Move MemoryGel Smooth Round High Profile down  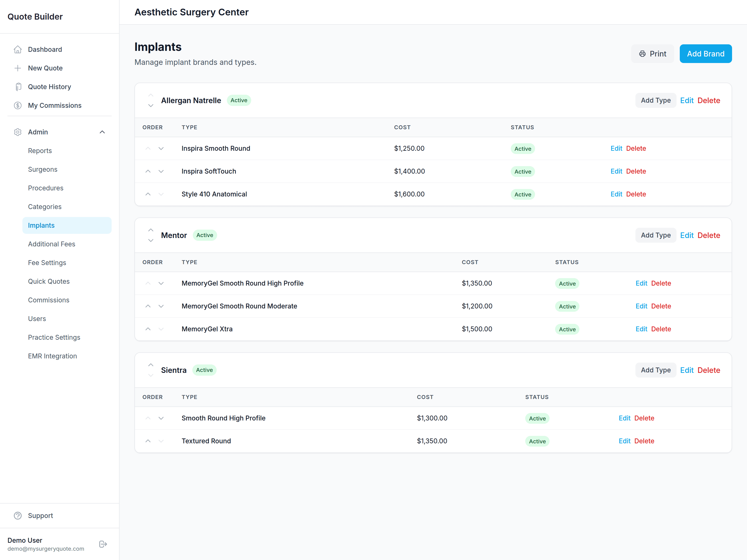161,283
